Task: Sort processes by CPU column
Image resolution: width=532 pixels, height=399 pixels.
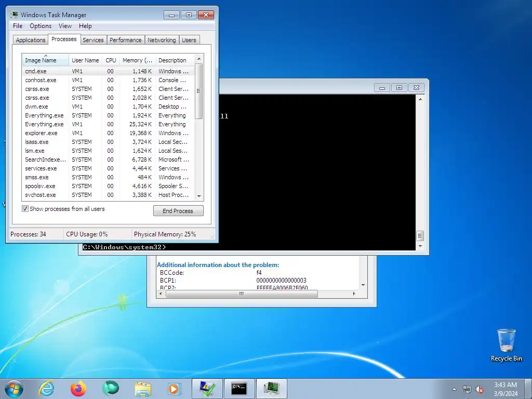Action: pyautogui.click(x=111, y=60)
